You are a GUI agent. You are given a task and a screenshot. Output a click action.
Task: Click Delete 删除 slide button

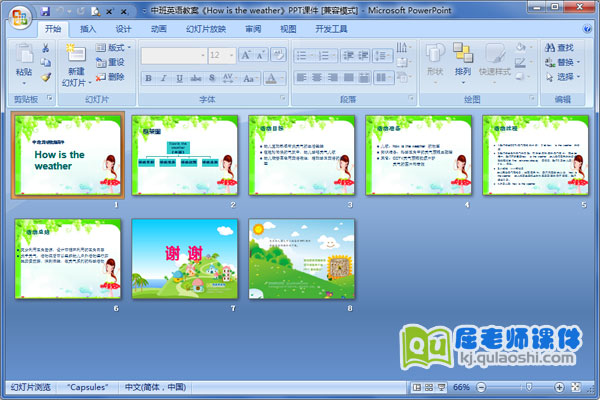click(x=110, y=77)
